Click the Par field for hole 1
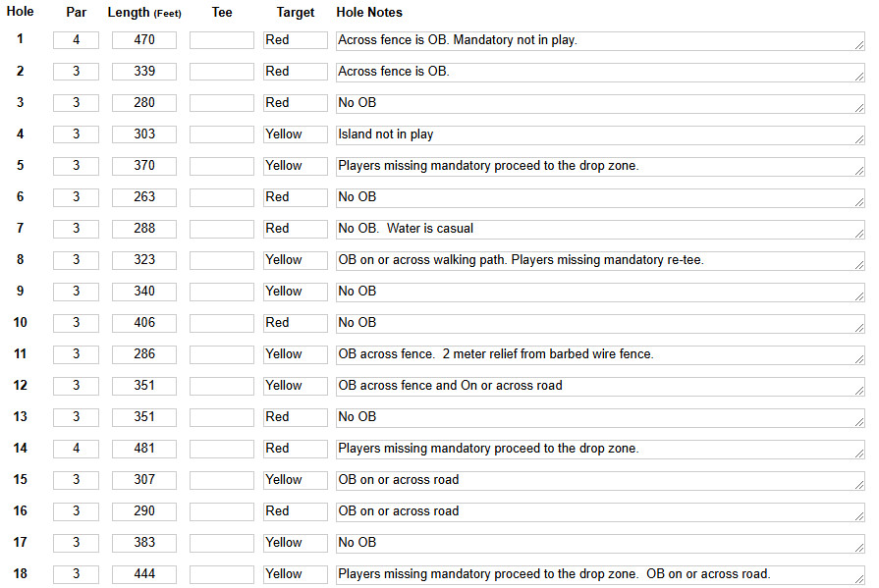This screenshot has width=879, height=588. 77,40
